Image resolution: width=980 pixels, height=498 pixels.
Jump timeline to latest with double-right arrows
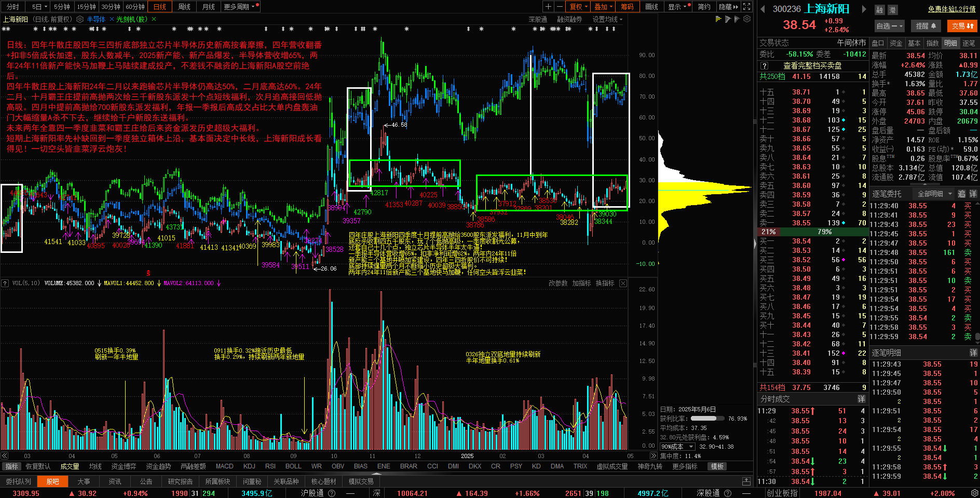click(654, 456)
